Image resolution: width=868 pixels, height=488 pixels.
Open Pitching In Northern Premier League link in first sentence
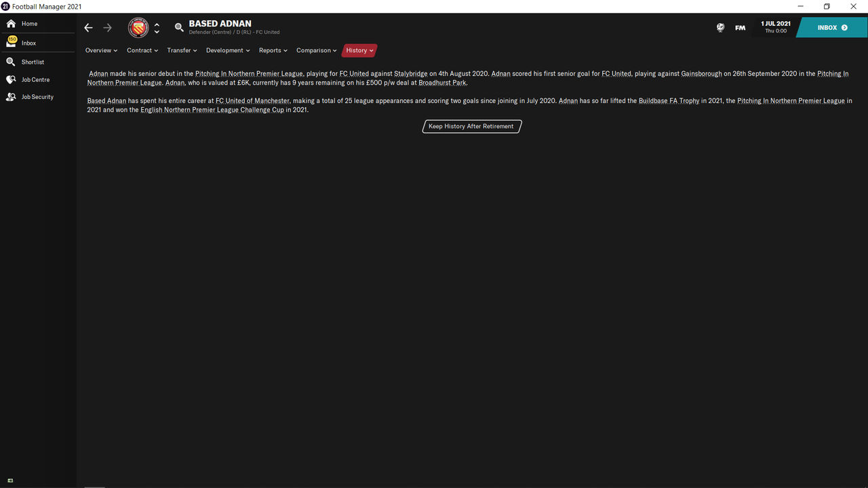tap(249, 73)
